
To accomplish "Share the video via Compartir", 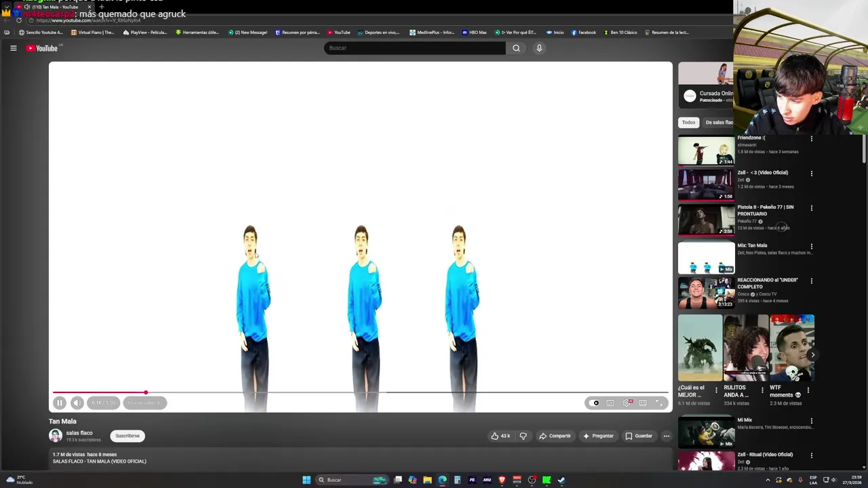I will coord(555,436).
